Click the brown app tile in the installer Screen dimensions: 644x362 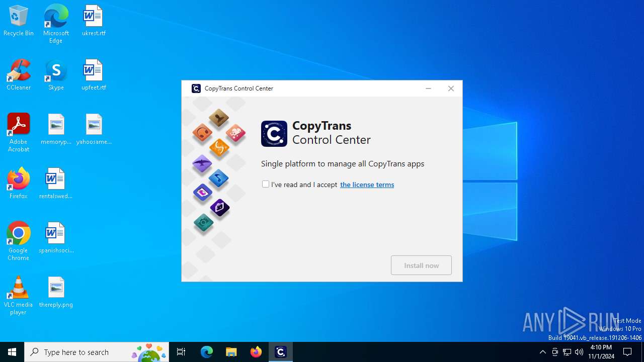click(219, 119)
